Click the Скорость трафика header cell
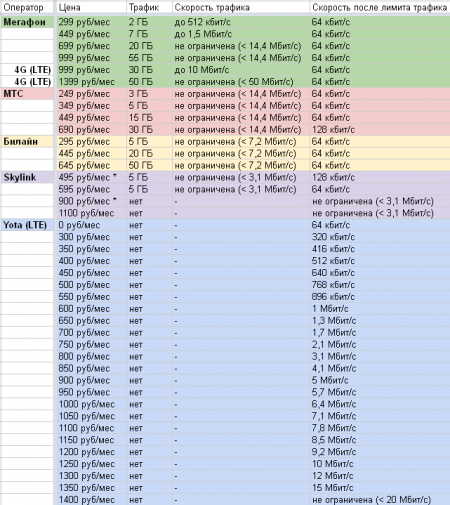Screen dimensions: 450x505 [241, 7]
